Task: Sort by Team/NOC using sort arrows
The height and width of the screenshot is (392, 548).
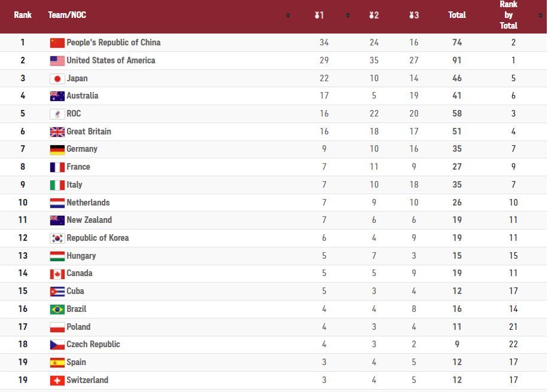Action: [x=288, y=15]
